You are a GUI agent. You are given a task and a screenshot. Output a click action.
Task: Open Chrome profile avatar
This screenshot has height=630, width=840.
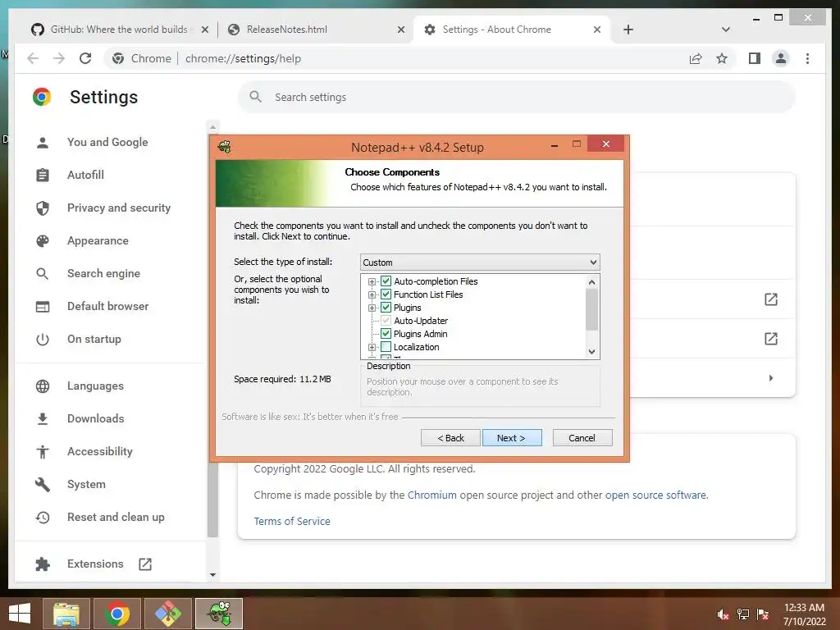781,58
